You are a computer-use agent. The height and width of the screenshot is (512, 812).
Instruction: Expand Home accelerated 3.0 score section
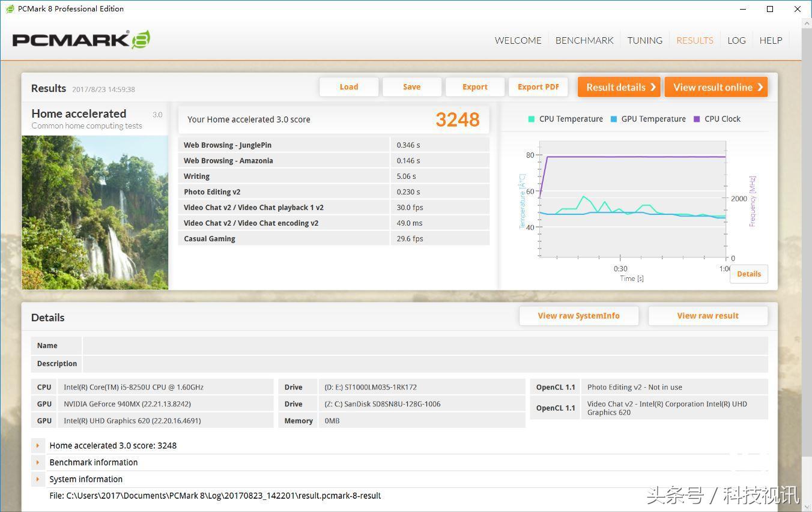click(x=38, y=445)
